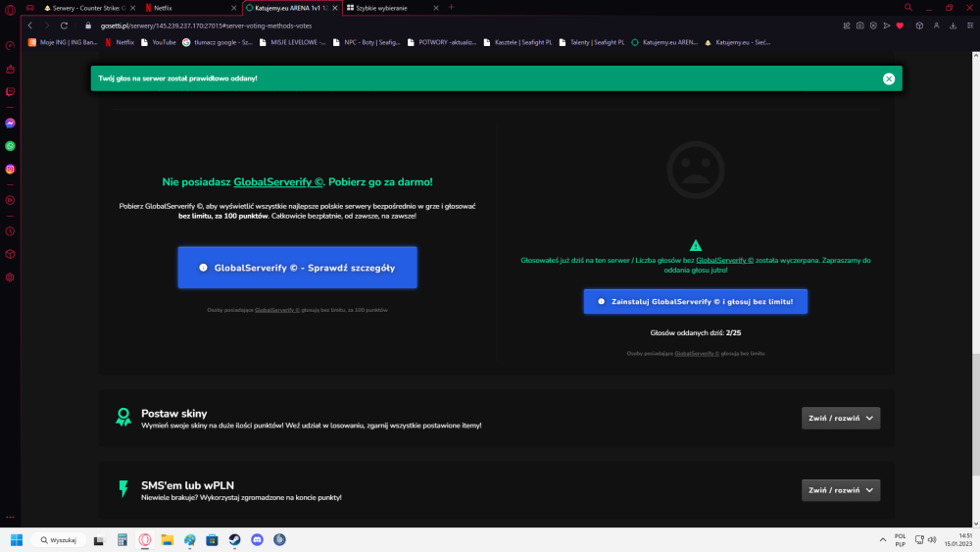The width and height of the screenshot is (980, 552).
Task: Add page to bookmarks heart icon
Action: pyautogui.click(x=900, y=25)
